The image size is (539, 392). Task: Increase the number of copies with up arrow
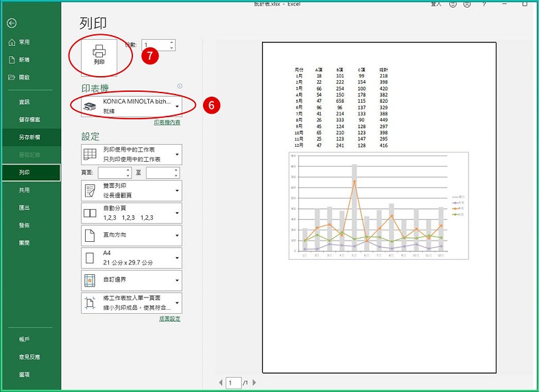point(172,42)
